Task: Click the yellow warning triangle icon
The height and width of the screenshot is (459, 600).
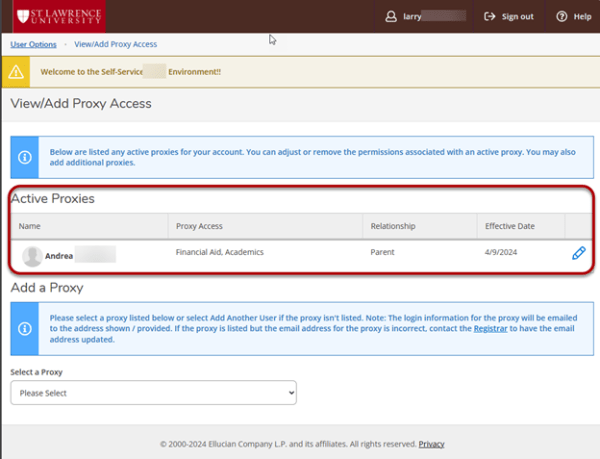Action: 17,71
